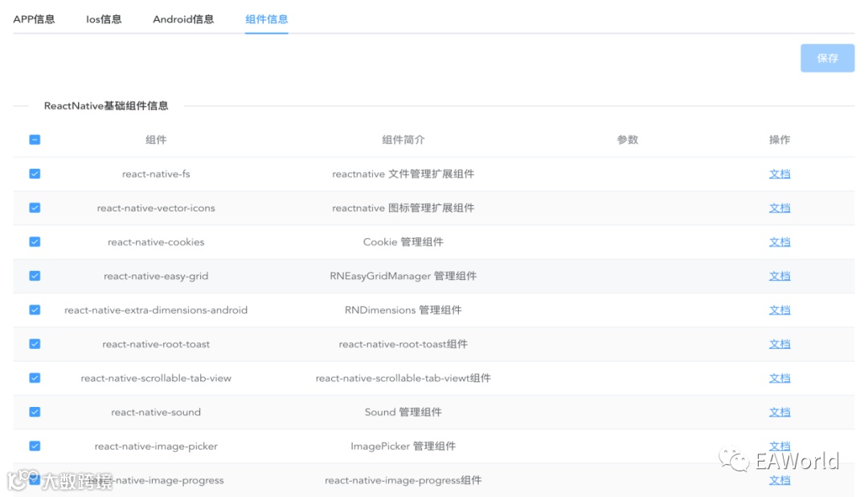Open 文档 link for react-native-cookies

(x=780, y=242)
